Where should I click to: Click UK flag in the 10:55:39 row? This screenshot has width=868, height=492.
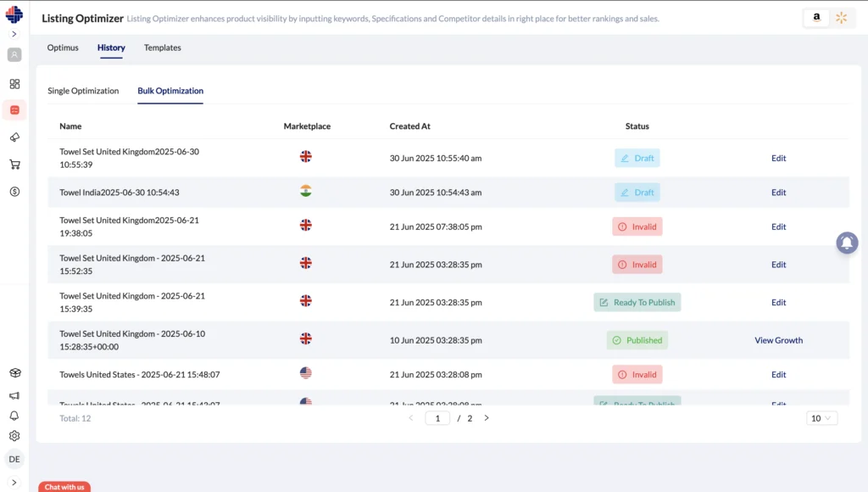tap(305, 156)
